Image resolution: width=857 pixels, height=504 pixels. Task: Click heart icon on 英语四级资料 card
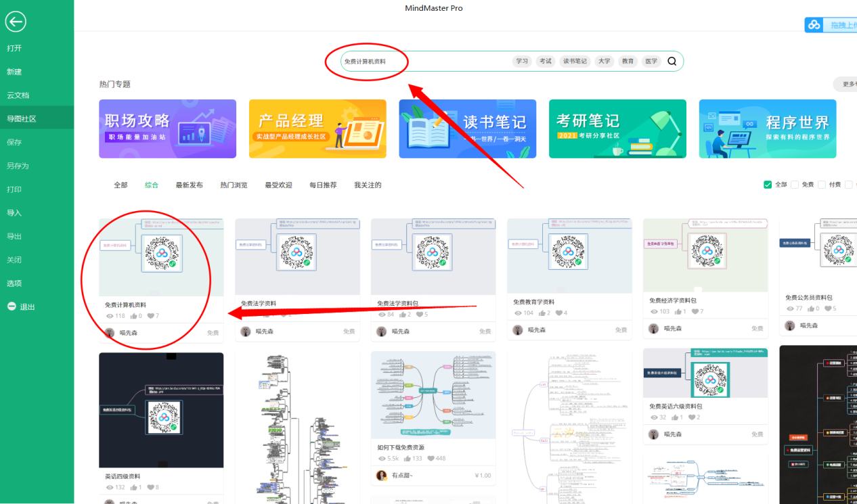(151, 487)
